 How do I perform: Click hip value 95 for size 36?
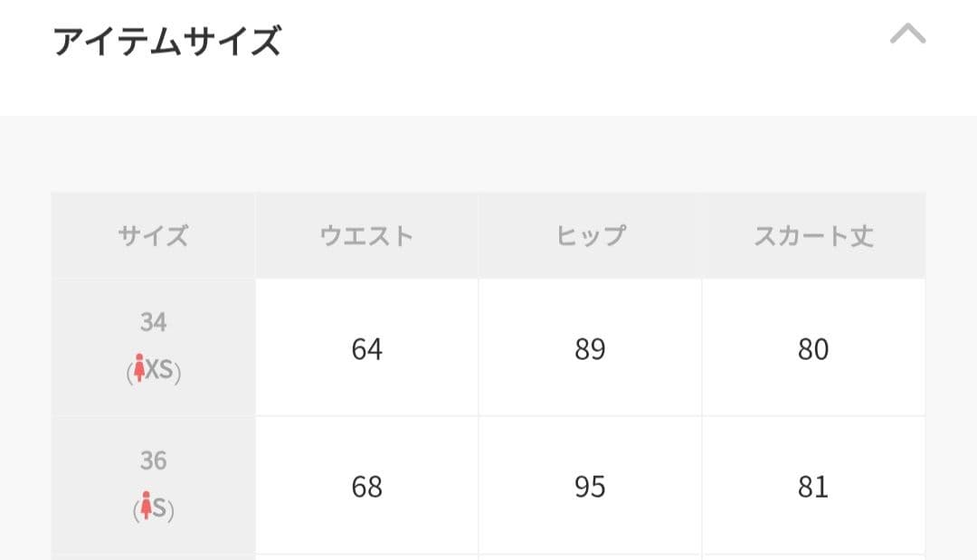point(590,488)
